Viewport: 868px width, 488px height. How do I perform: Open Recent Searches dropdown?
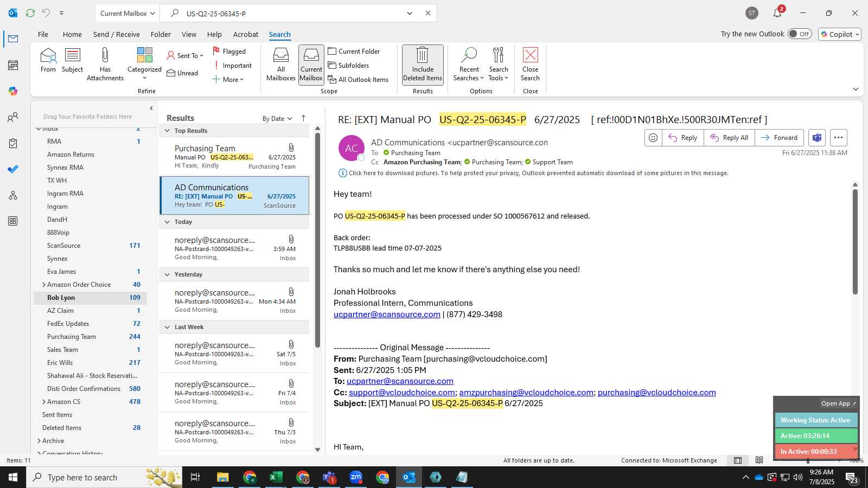click(x=469, y=64)
